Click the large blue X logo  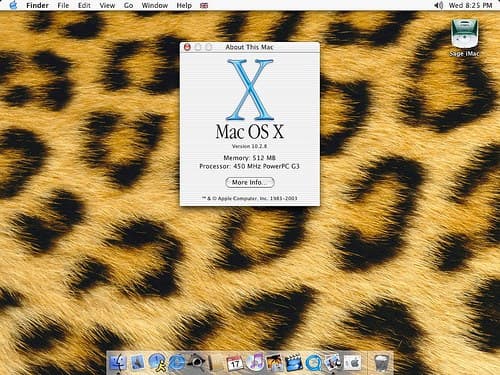click(250, 89)
